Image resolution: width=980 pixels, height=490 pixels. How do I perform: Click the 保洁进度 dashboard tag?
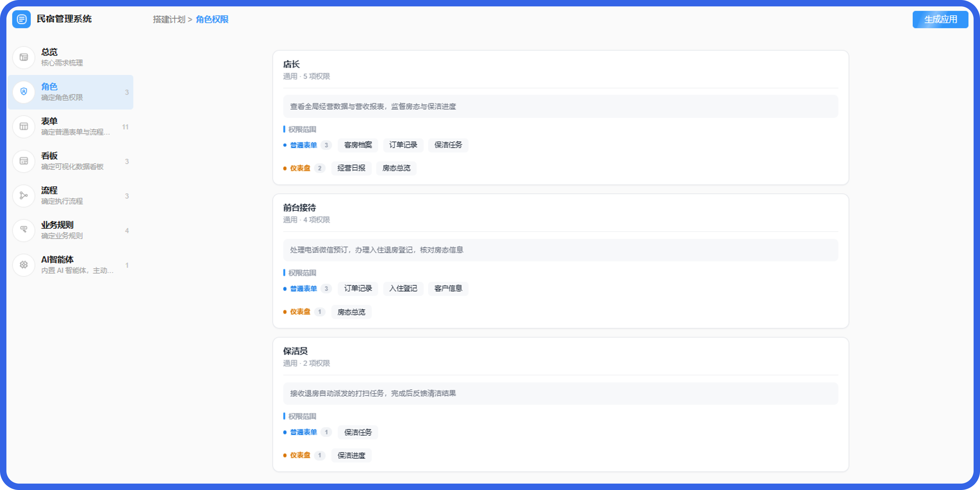351,455
